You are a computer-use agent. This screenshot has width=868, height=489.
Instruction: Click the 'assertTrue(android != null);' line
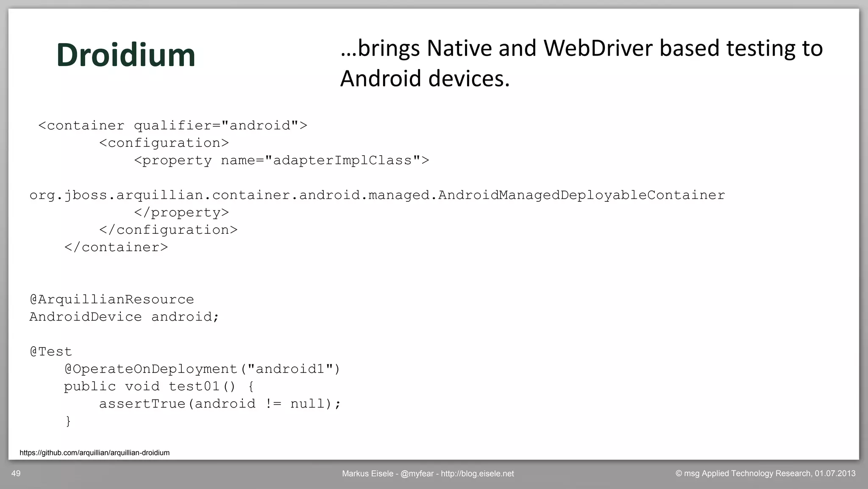tap(220, 404)
